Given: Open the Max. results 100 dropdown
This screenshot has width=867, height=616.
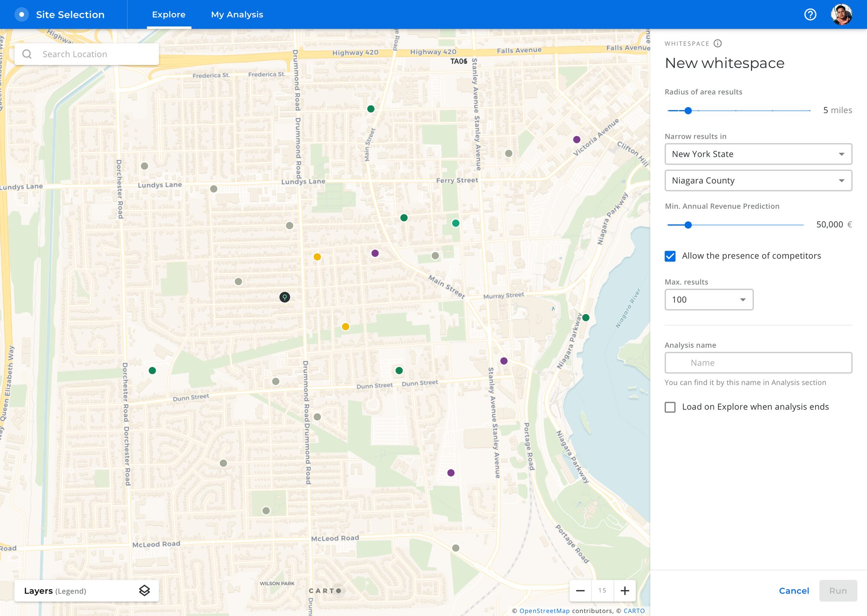Looking at the screenshot, I should pyautogui.click(x=709, y=300).
